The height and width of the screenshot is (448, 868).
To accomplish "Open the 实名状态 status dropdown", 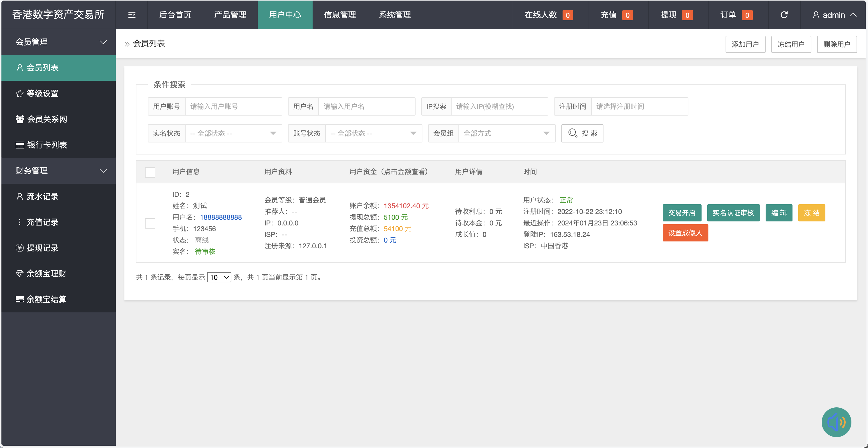I will click(233, 133).
